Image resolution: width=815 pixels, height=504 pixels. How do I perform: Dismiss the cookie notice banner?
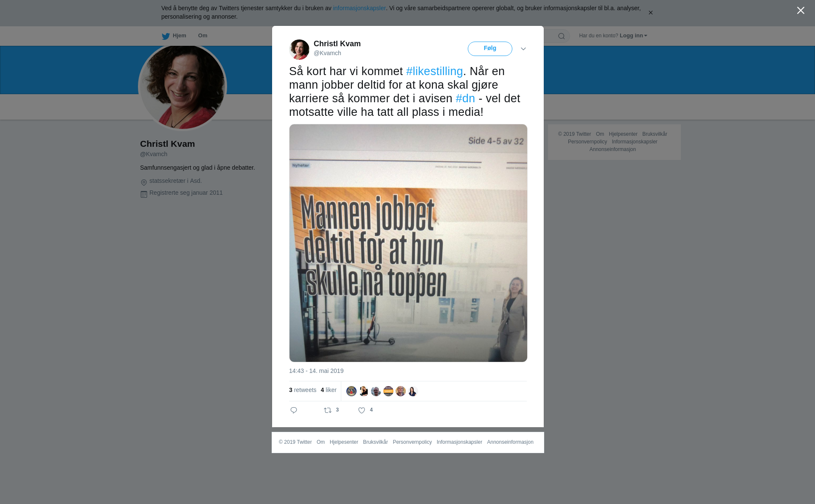coord(650,13)
